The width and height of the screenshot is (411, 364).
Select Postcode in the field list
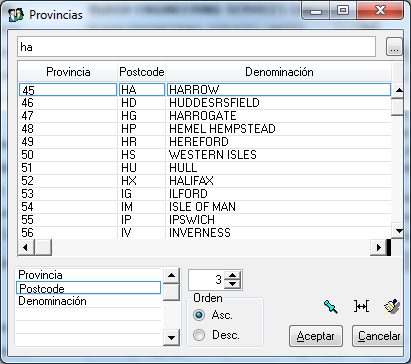pyautogui.click(x=89, y=288)
